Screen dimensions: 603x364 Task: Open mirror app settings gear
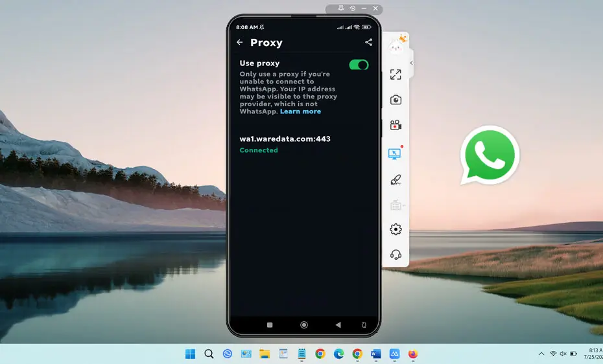click(396, 229)
